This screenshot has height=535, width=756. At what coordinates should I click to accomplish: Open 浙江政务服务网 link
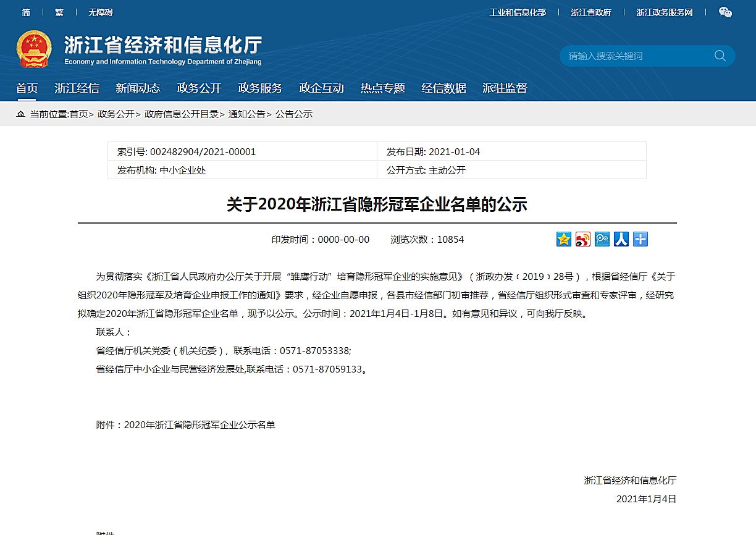(665, 12)
